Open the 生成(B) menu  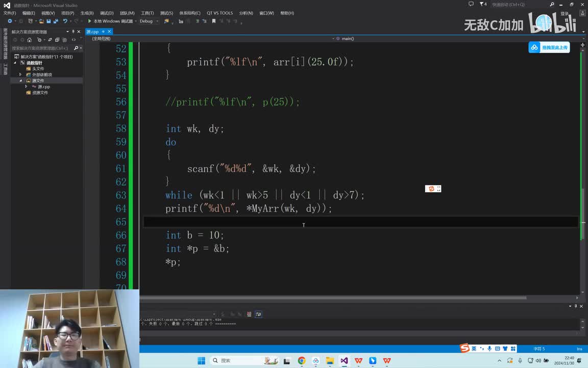pos(87,13)
